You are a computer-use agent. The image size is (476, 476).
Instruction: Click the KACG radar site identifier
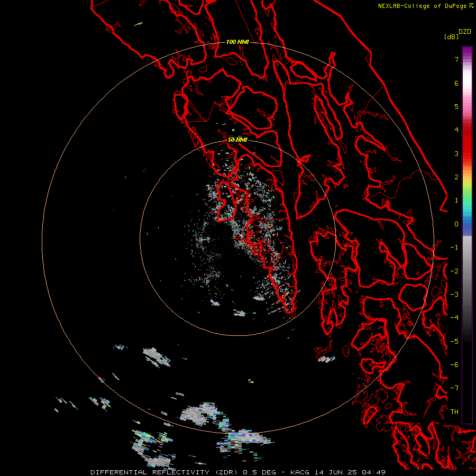[300, 472]
